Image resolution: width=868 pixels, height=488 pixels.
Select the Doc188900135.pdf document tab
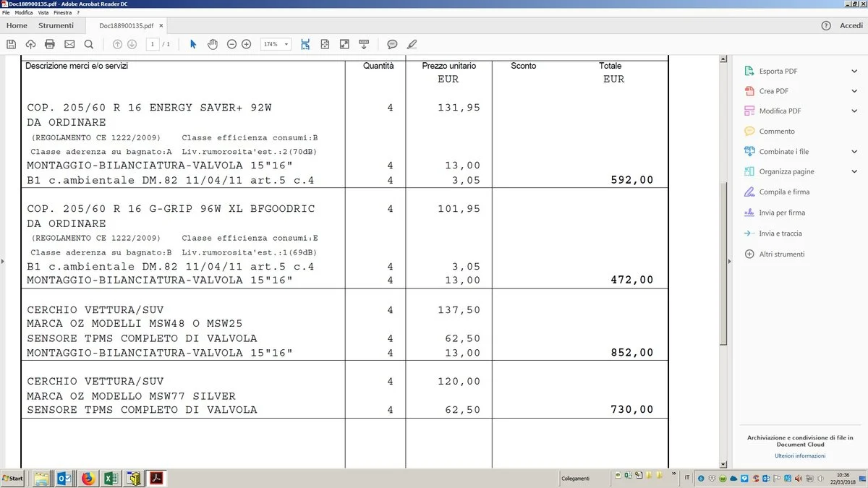coord(127,26)
